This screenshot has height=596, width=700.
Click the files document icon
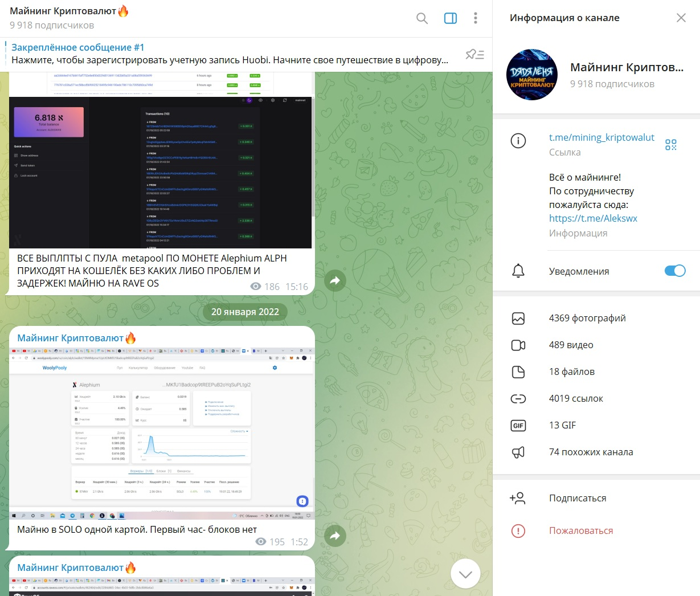[518, 372]
